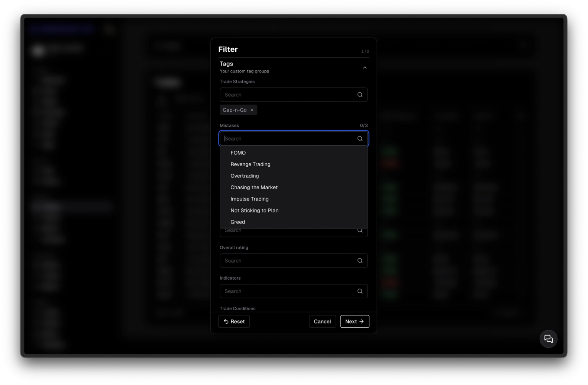Click magnifier icon in Indicators field
Screen dimensions: 588x385
360,291
